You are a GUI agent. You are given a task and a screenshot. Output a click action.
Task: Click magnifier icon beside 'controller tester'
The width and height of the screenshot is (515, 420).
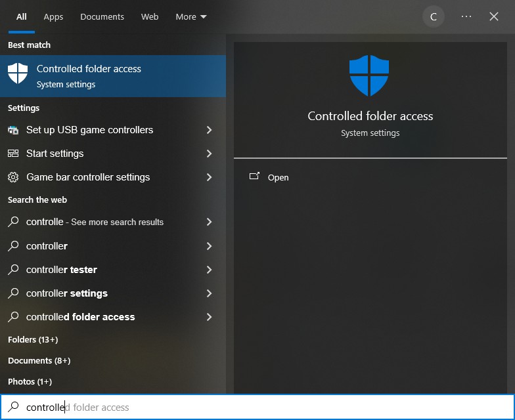pos(13,269)
